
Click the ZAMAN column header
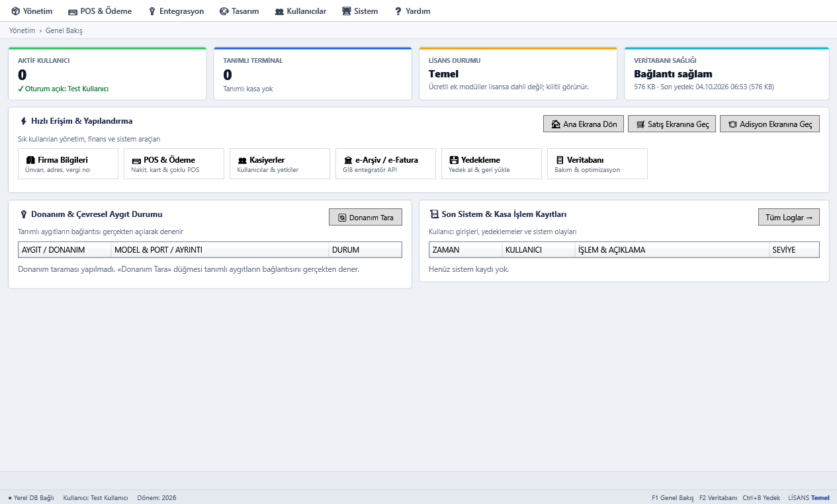466,250
